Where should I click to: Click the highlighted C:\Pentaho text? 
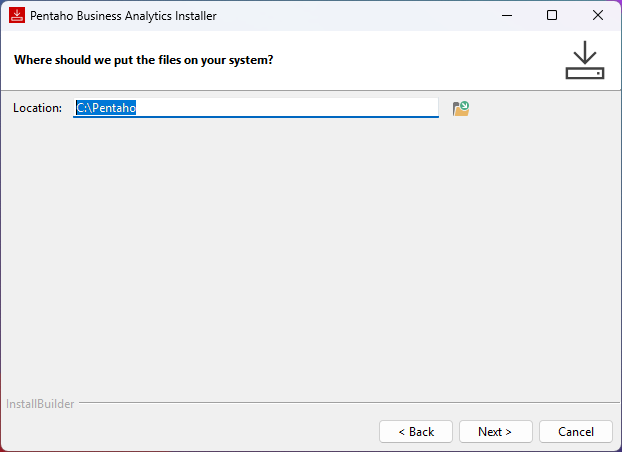(106, 108)
